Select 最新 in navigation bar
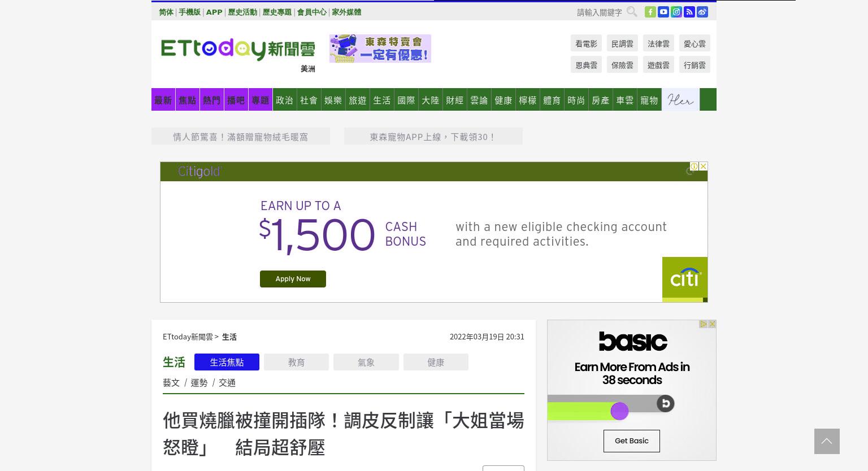This screenshot has height=471, width=868. click(163, 100)
